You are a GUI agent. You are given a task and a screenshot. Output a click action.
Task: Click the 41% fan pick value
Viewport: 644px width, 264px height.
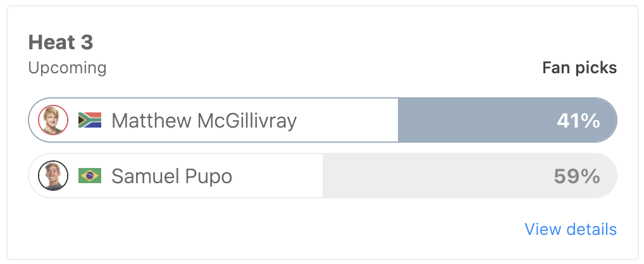point(578,121)
